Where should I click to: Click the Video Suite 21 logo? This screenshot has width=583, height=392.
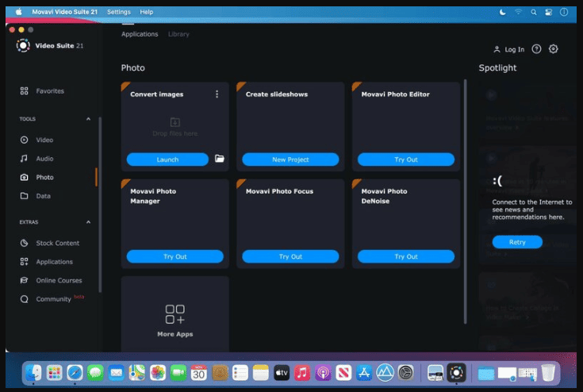click(23, 45)
